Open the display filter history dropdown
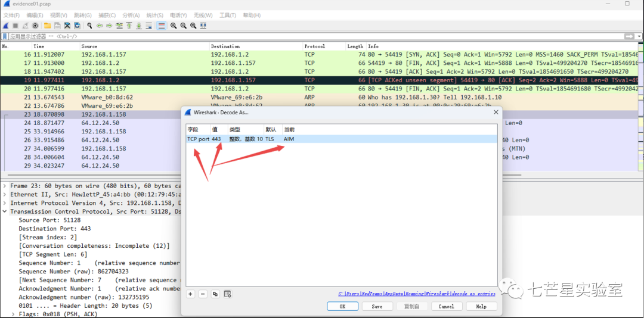The image size is (644, 318). [639, 36]
